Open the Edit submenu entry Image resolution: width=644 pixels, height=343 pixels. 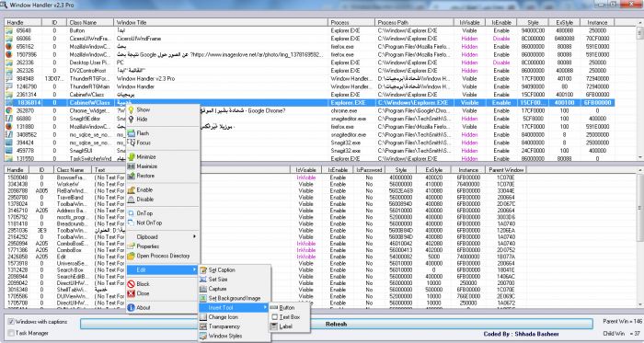(162, 270)
